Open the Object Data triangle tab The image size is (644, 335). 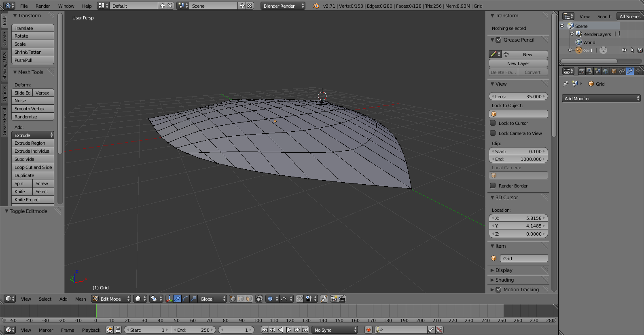point(638,71)
